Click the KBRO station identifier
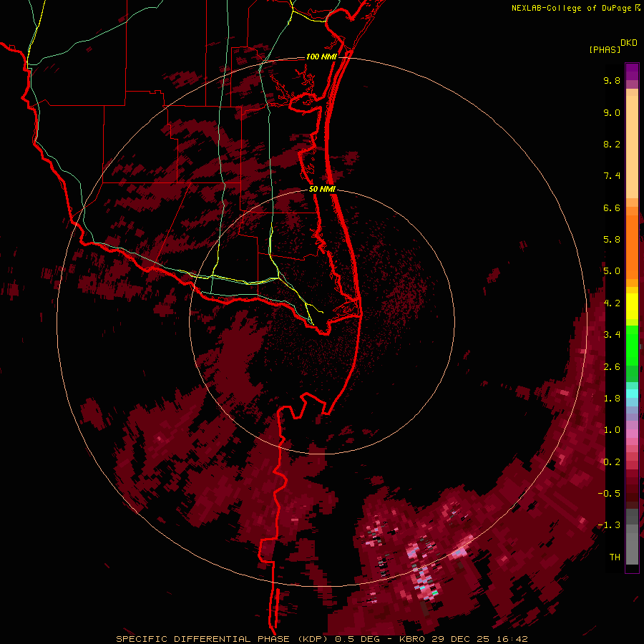 (x=412, y=639)
